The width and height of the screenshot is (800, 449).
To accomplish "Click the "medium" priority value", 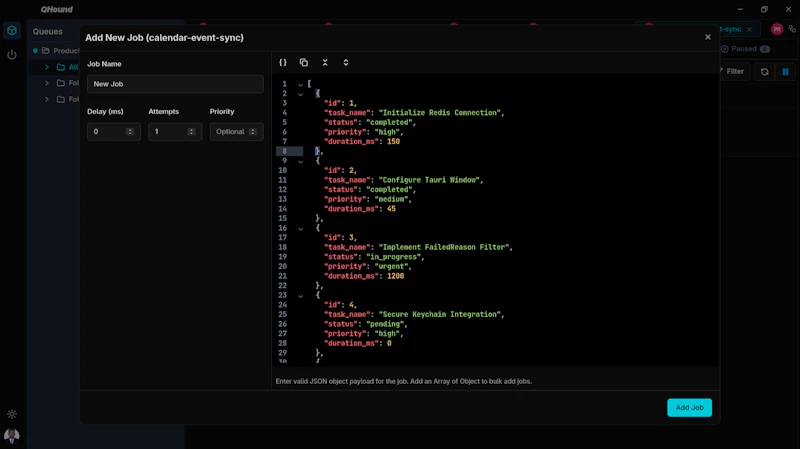I will pyautogui.click(x=391, y=199).
